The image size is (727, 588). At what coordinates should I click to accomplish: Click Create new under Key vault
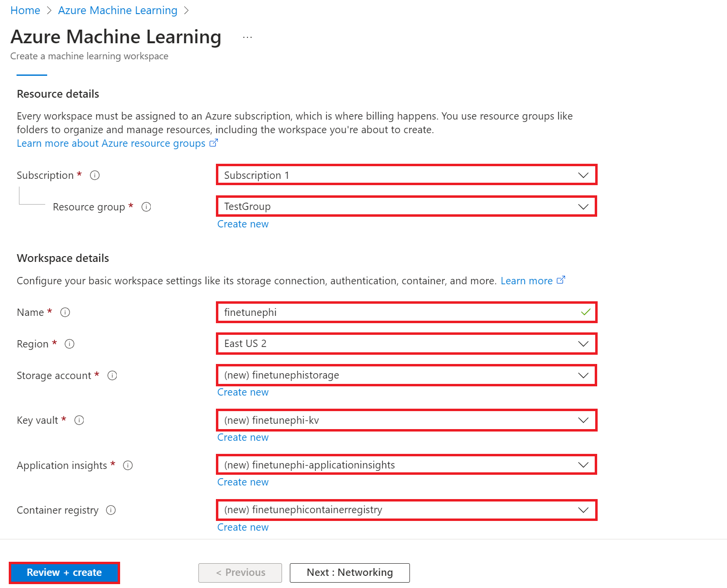click(243, 437)
